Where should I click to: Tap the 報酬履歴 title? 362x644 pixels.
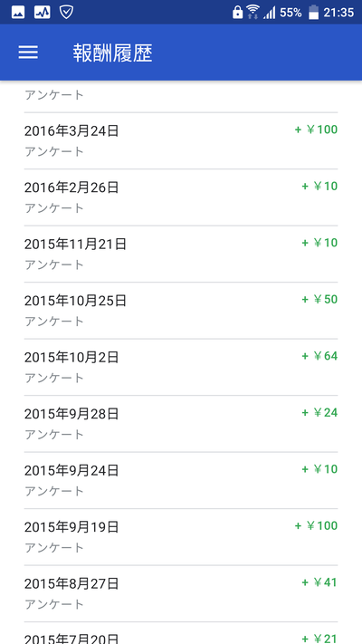click(x=113, y=53)
